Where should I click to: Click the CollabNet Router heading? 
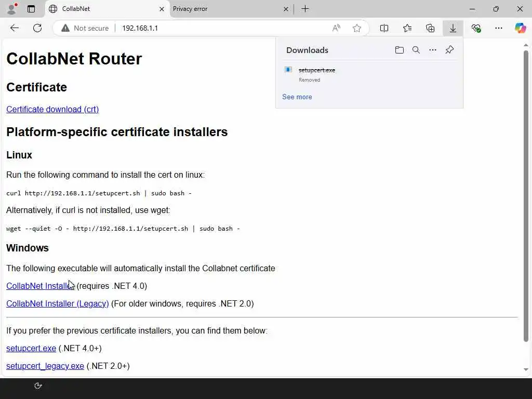click(x=74, y=59)
